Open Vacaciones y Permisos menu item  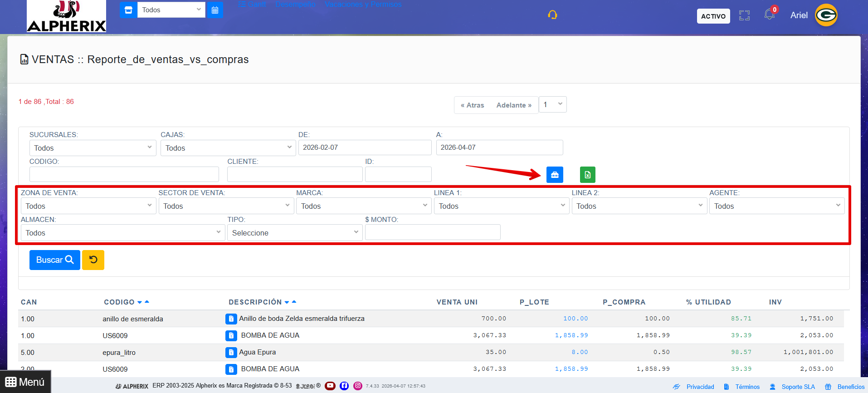pyautogui.click(x=363, y=5)
